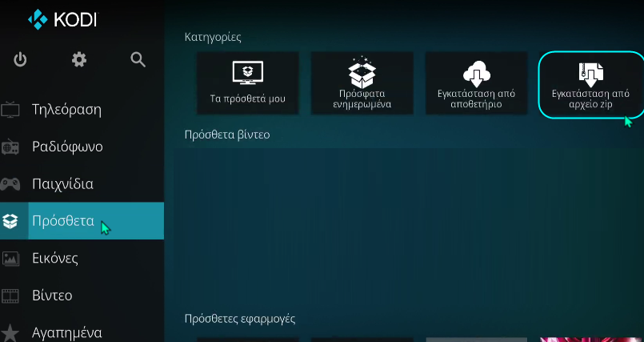
Task: Choose Εγκατάσταση από αποθετήριο tile
Action: 477,83
